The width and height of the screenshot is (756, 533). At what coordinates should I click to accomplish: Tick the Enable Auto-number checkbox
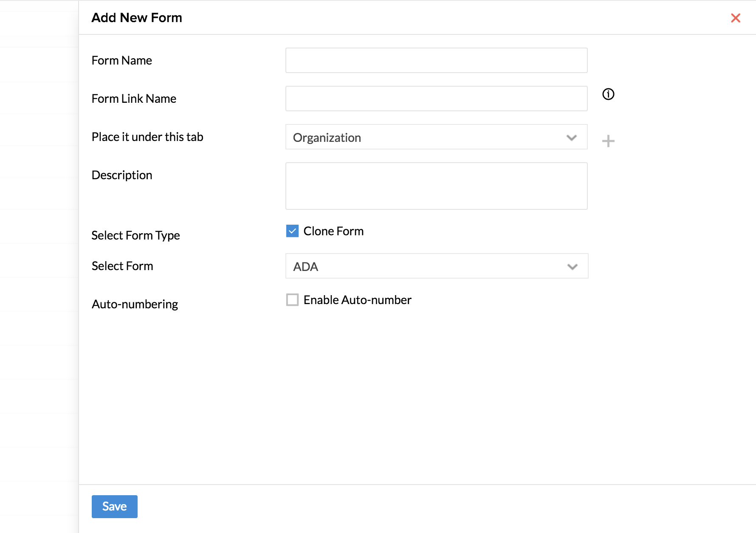(x=292, y=300)
